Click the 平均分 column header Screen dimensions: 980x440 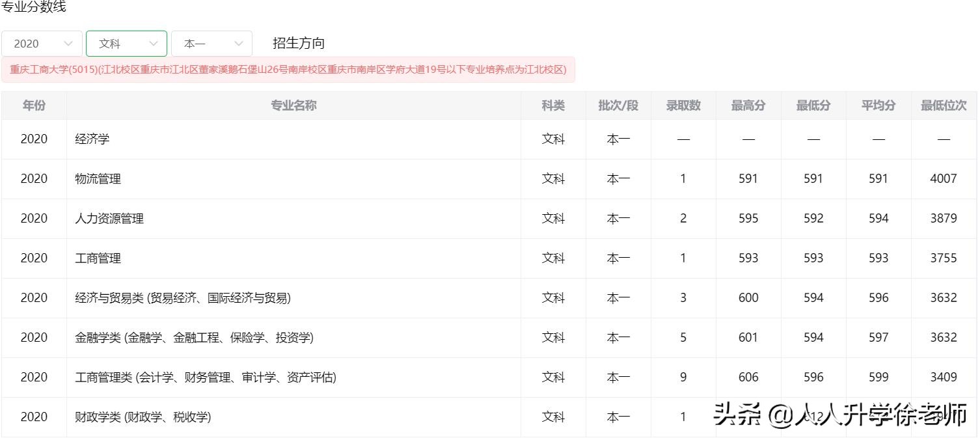[878, 105]
